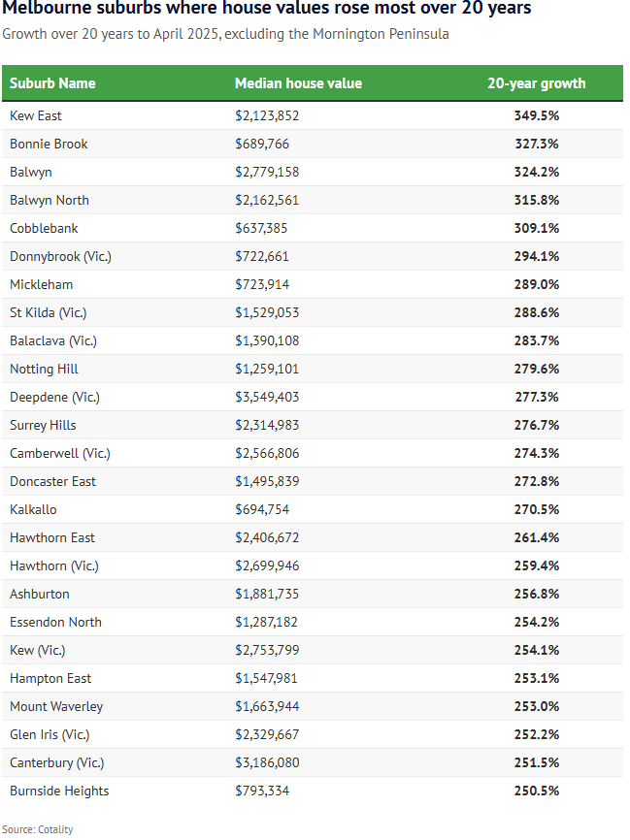Select Doncaster East's 272.8% growth figure
This screenshot has width=630, height=840.
coord(537,481)
